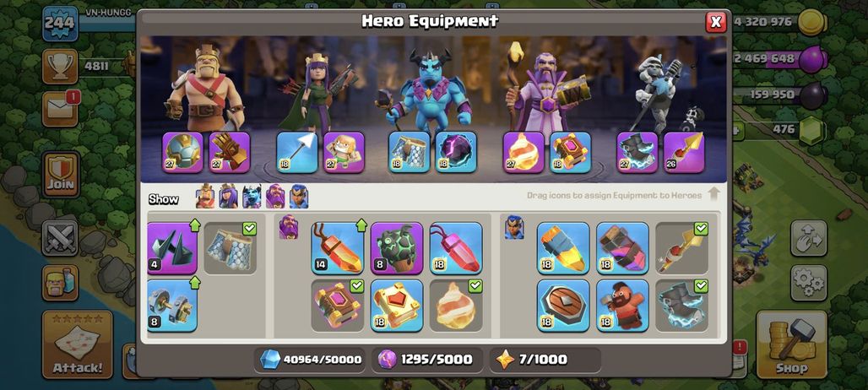Choose the green Rage Gem equipment level 8
Image resolution: width=868 pixels, height=390 pixels.
click(396, 248)
